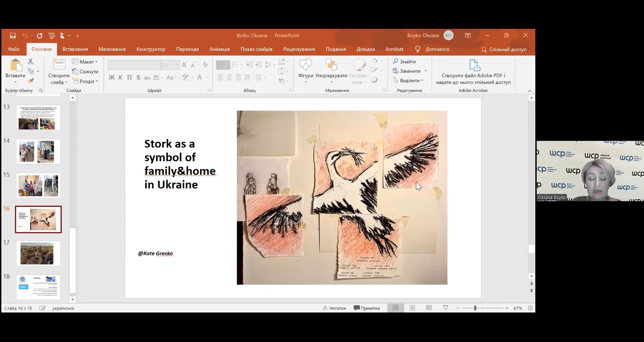The height and width of the screenshot is (342, 644).
Task: Open the Розділ section dropdown
Action: click(85, 81)
